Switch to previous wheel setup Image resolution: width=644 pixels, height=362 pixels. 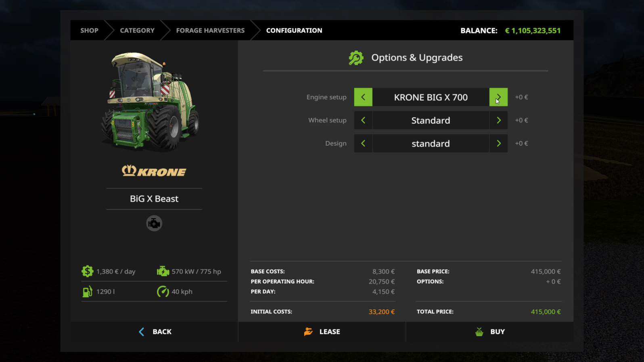click(363, 121)
